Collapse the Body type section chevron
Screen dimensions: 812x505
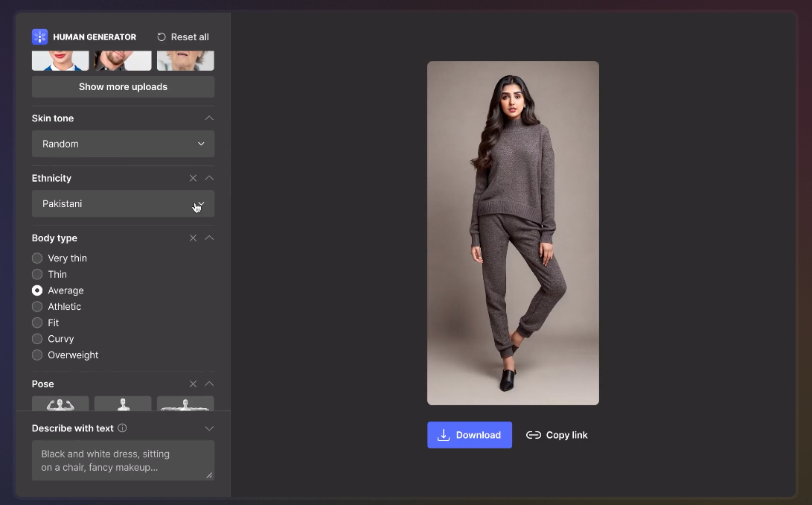point(209,238)
